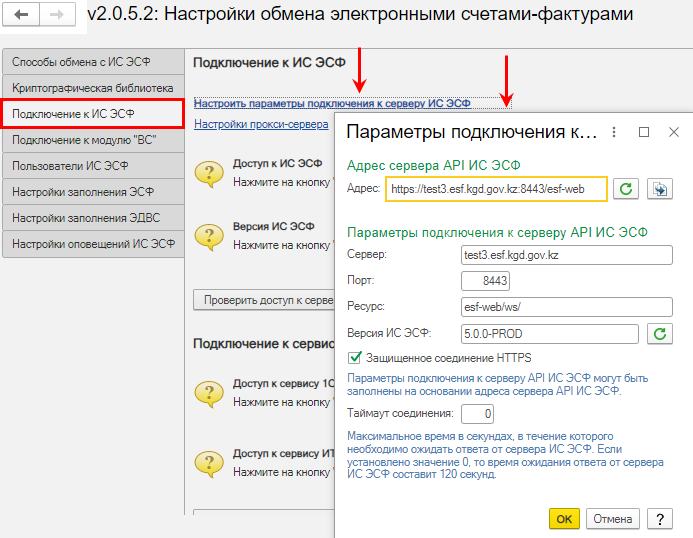Go forward with the right arrow button
The height and width of the screenshot is (538, 693).
(x=57, y=15)
